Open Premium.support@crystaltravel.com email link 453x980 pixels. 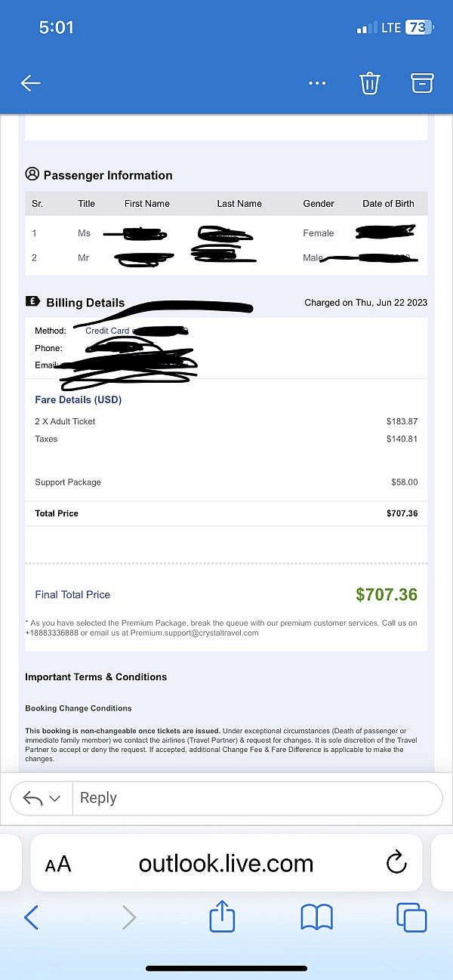point(194,633)
